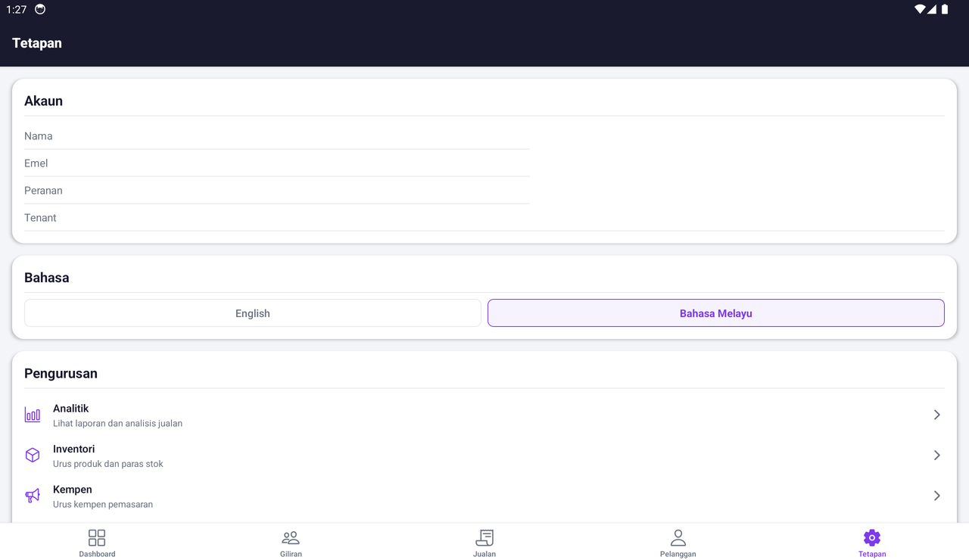Image resolution: width=969 pixels, height=560 pixels.
Task: Tap the cellular signal icon
Action: tap(933, 10)
